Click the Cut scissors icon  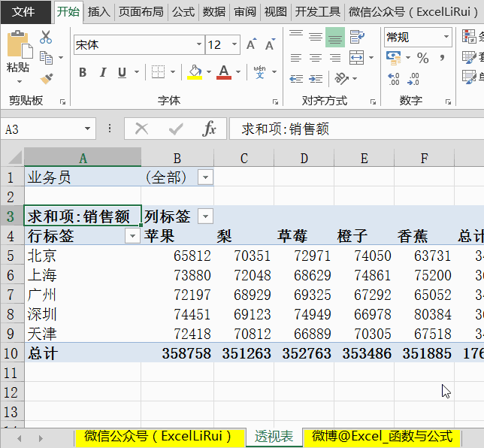coord(46,37)
